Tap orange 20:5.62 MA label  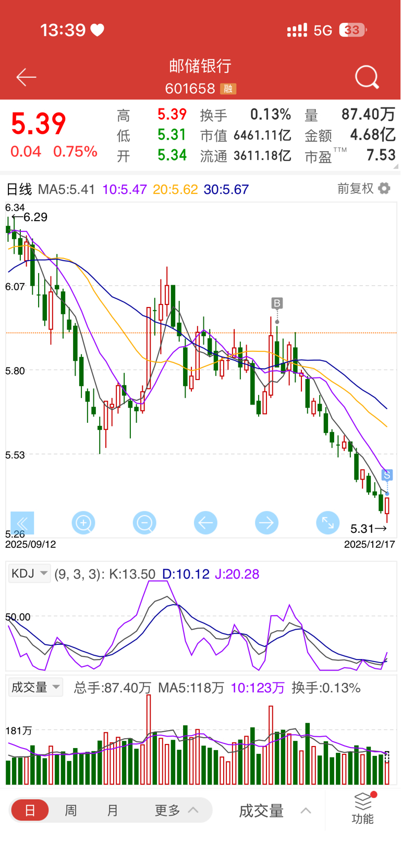[x=175, y=189]
